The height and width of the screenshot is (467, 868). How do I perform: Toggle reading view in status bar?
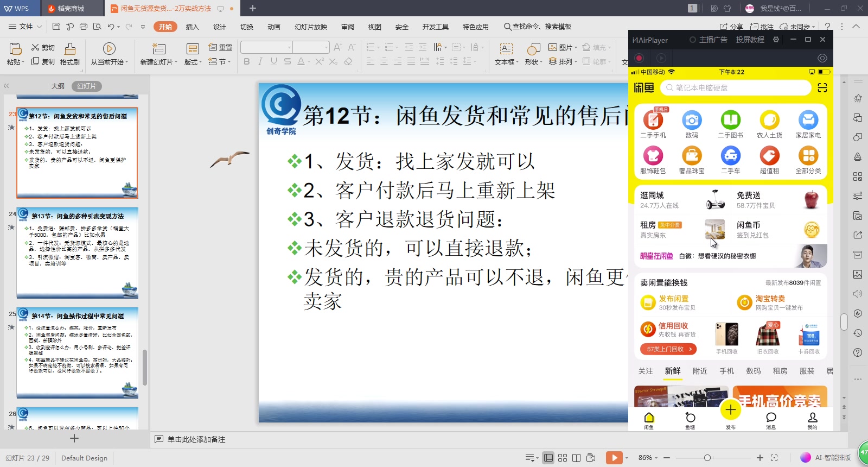(576, 458)
